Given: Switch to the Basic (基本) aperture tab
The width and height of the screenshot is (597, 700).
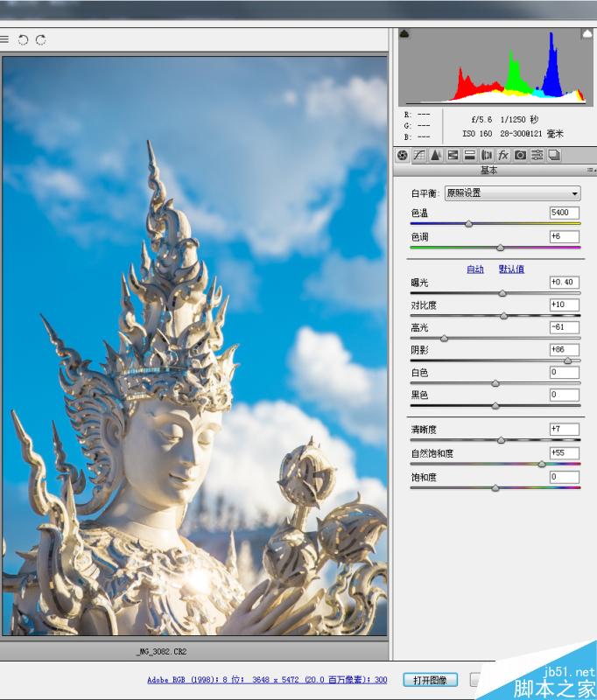Looking at the screenshot, I should tap(403, 156).
